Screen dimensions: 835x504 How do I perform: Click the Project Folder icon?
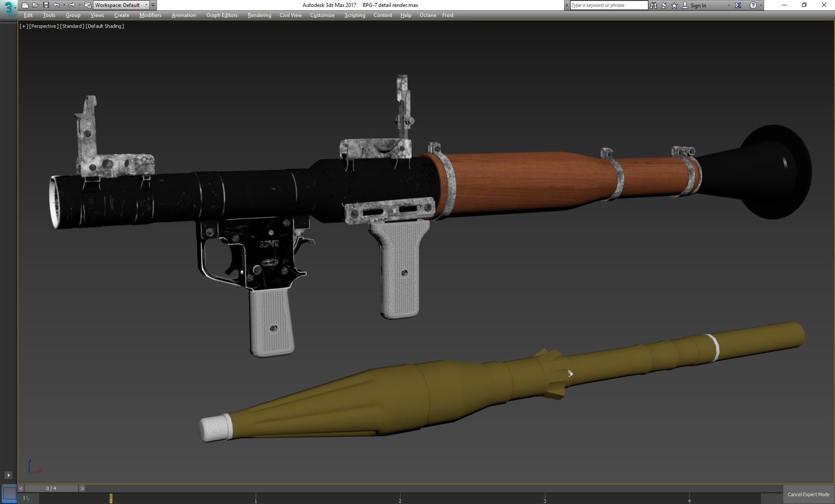[x=87, y=5]
